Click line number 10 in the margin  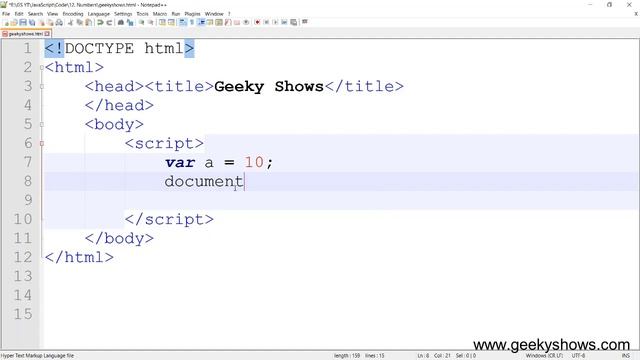23,219
